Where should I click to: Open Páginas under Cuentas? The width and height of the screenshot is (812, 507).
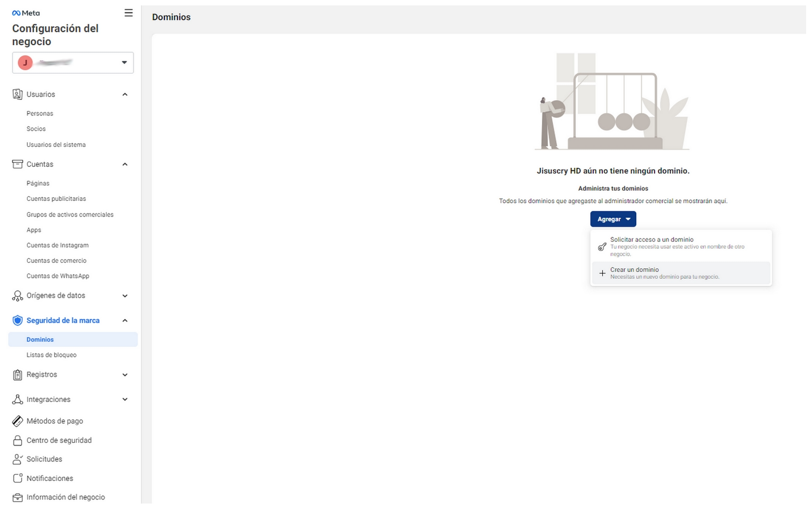tap(38, 183)
